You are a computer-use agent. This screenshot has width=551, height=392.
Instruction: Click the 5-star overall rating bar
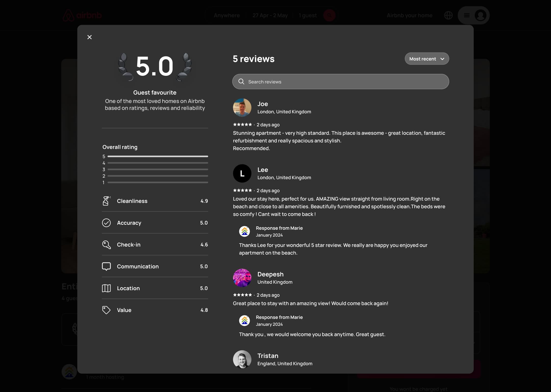click(158, 156)
